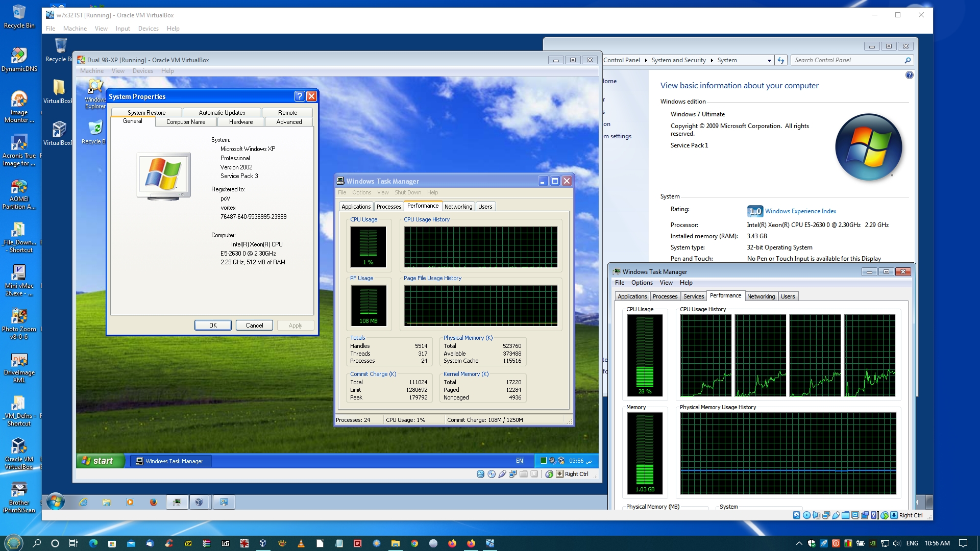This screenshot has width=980, height=551.
Task: Open the View menu in Windows 7 Task Manager
Action: 666,283
